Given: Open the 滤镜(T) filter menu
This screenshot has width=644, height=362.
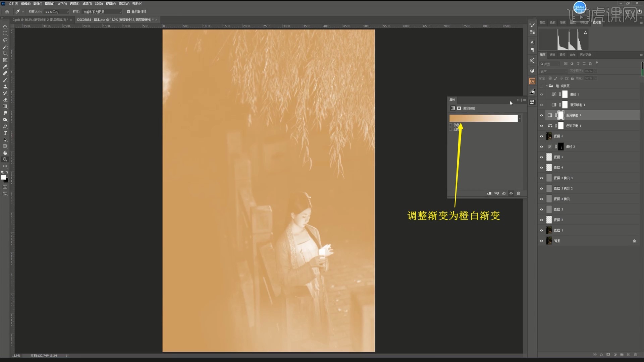Looking at the screenshot, I should click(87, 4).
